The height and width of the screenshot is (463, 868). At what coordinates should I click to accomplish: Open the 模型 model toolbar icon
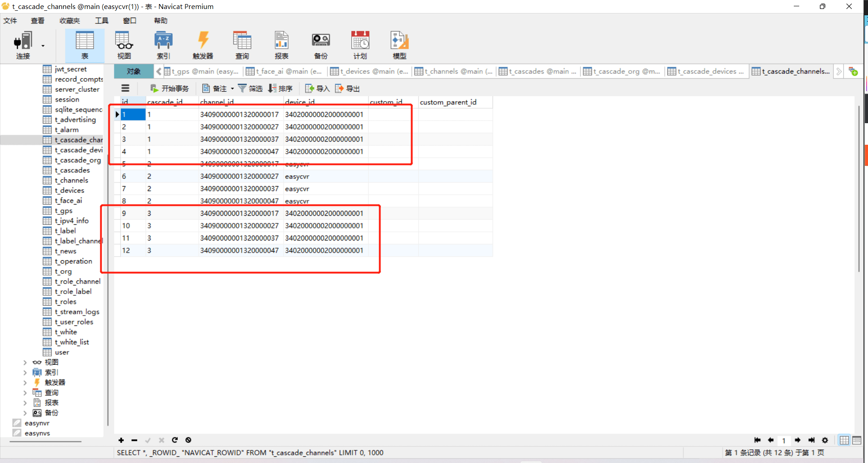(x=399, y=45)
